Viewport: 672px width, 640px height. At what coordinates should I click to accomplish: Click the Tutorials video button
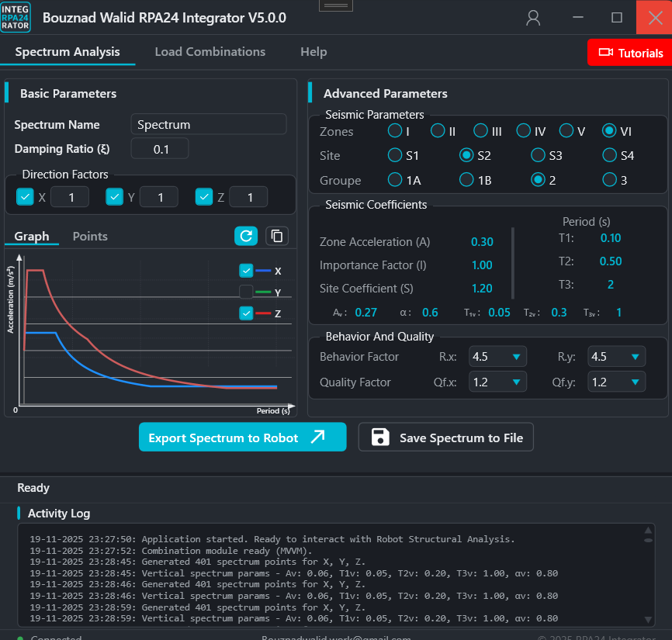629,53
